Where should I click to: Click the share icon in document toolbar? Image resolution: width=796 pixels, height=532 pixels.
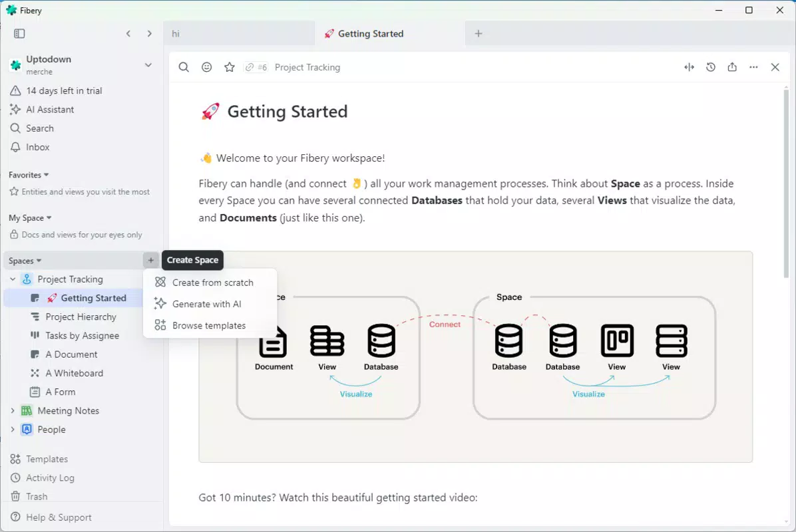pos(732,67)
